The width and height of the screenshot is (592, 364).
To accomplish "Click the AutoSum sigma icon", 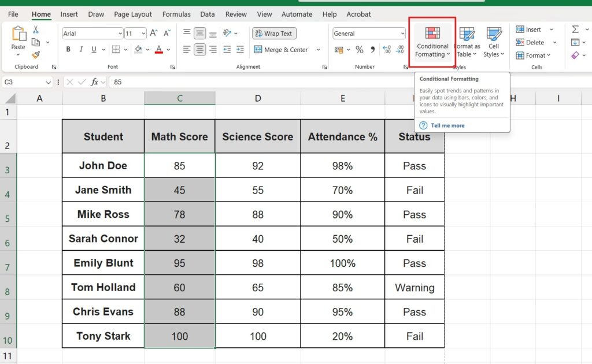I will click(x=575, y=29).
